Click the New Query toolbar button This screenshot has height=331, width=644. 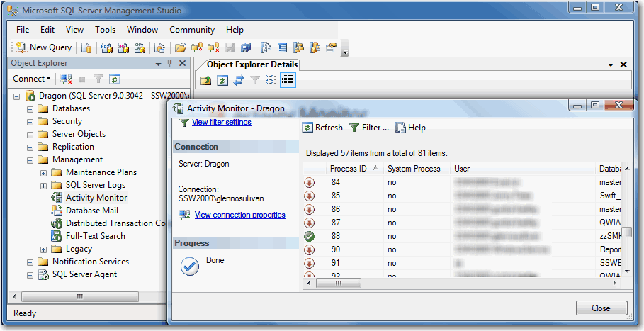[44, 47]
